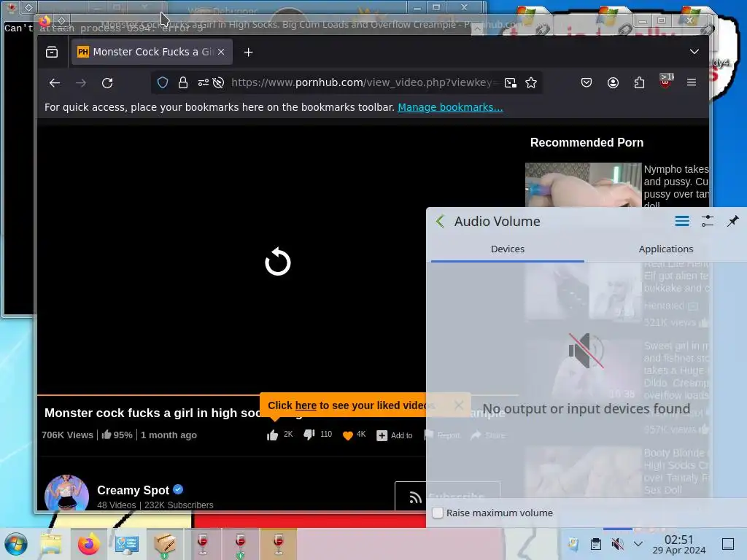Open the Firefox hamburger application menu
747x560 pixels.
pos(692,82)
